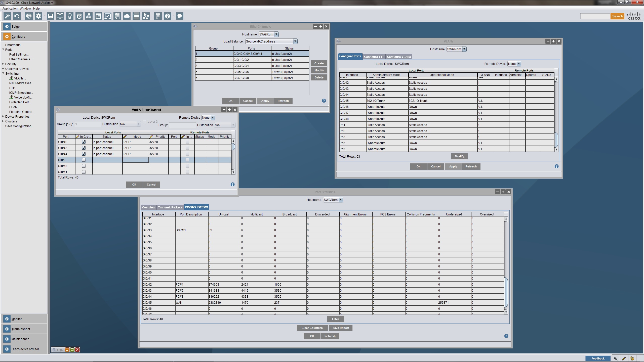The image size is (644, 362).
Task: Click the laptop checkmark toolbar icon
Action: click(108, 16)
